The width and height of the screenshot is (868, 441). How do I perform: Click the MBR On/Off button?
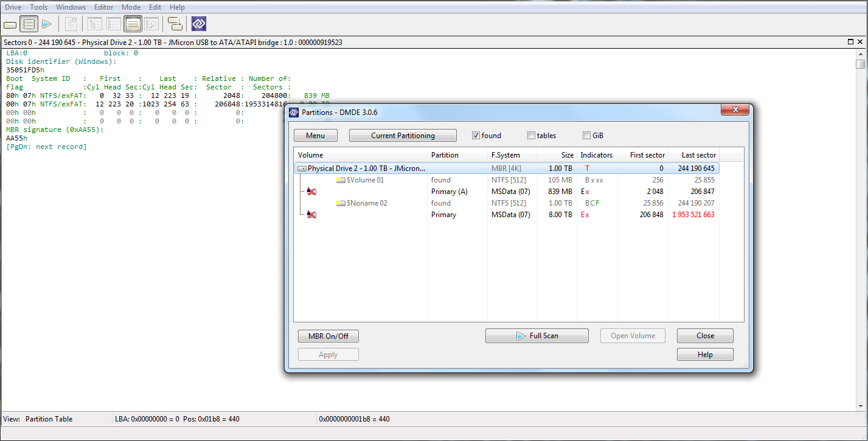328,336
